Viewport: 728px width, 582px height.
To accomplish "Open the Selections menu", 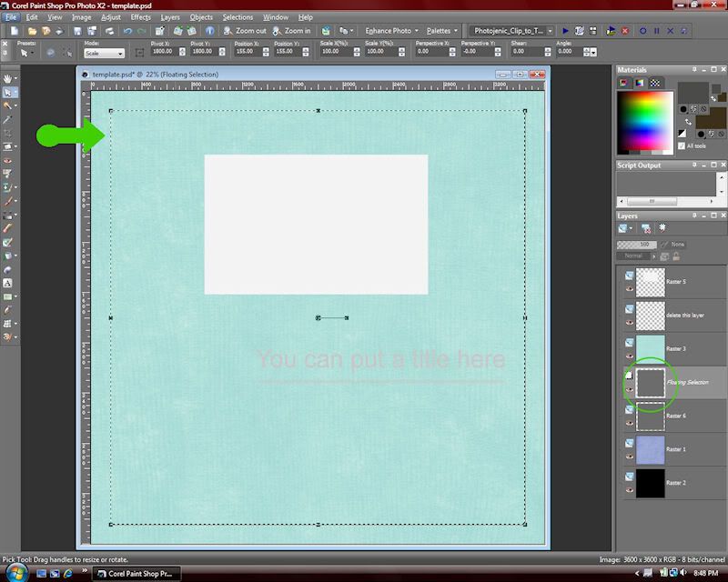I will [238, 17].
